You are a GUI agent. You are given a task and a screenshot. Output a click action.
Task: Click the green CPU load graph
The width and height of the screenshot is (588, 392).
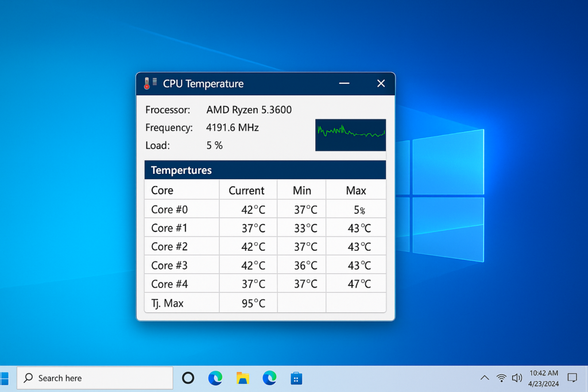(x=350, y=135)
